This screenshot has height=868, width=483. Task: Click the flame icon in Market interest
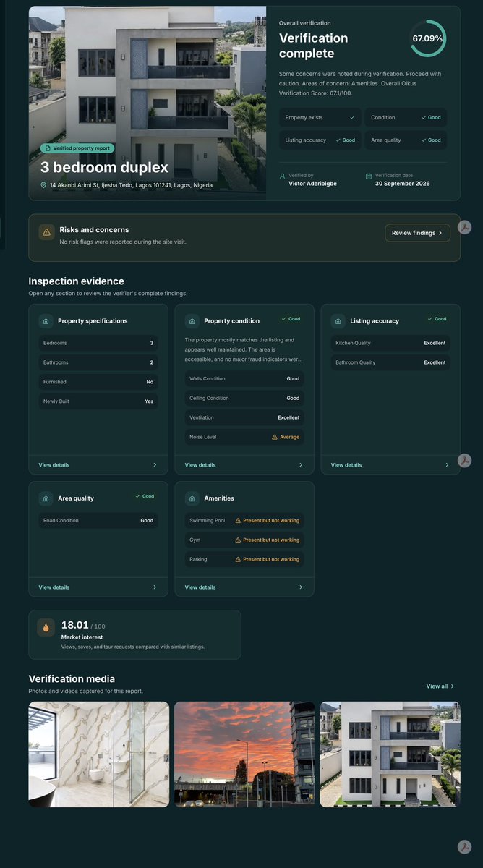[x=46, y=627]
